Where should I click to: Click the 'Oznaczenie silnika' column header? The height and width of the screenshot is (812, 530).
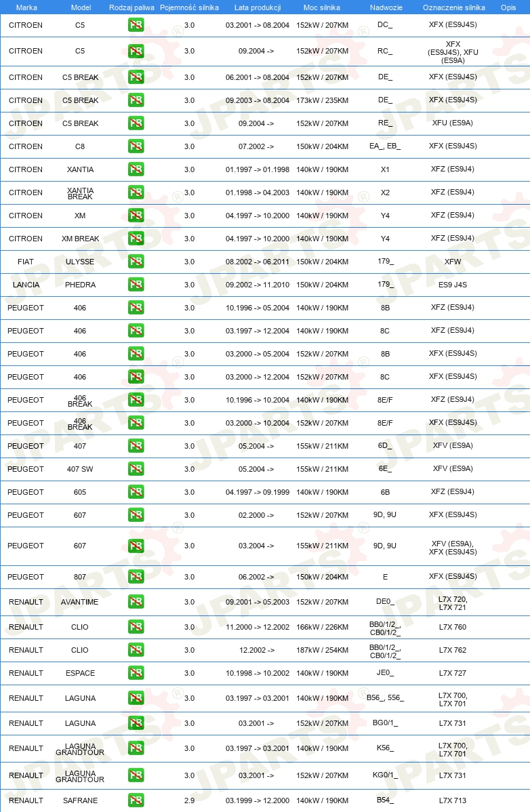[x=454, y=7]
